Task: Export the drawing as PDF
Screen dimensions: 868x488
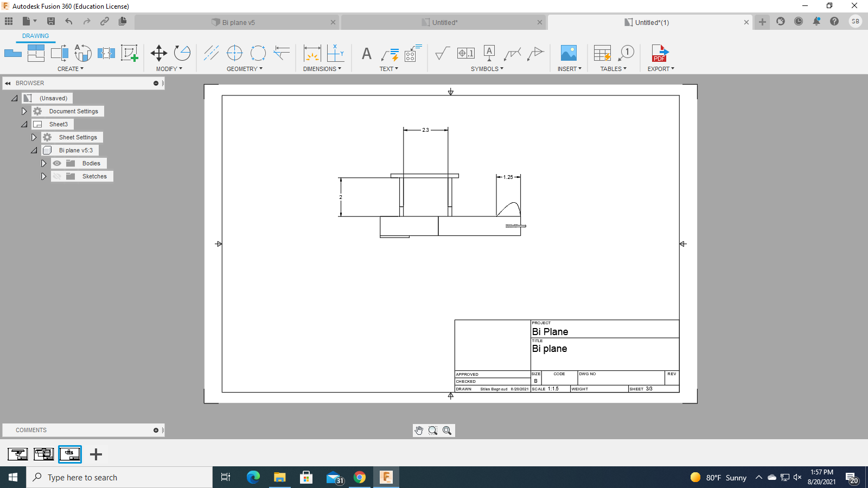Action: 660,54
